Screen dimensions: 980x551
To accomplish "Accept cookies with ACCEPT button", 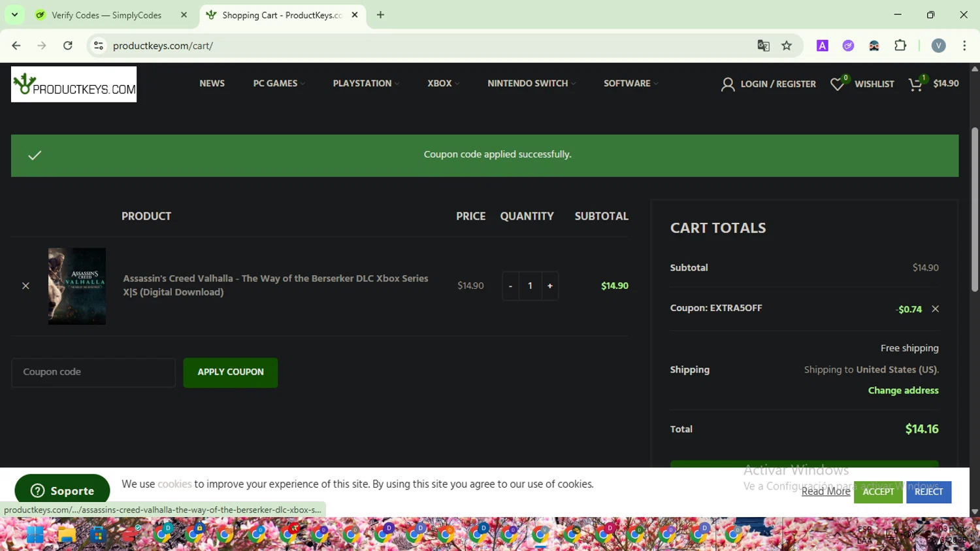I will (878, 492).
